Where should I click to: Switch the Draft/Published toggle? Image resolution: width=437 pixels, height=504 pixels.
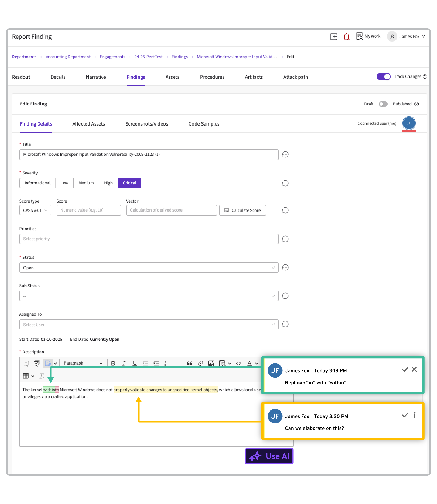pos(383,104)
